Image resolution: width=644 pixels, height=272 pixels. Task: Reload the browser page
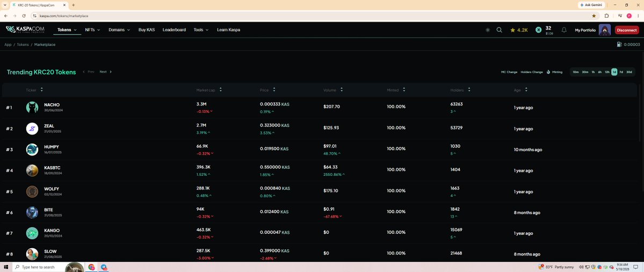point(24,16)
